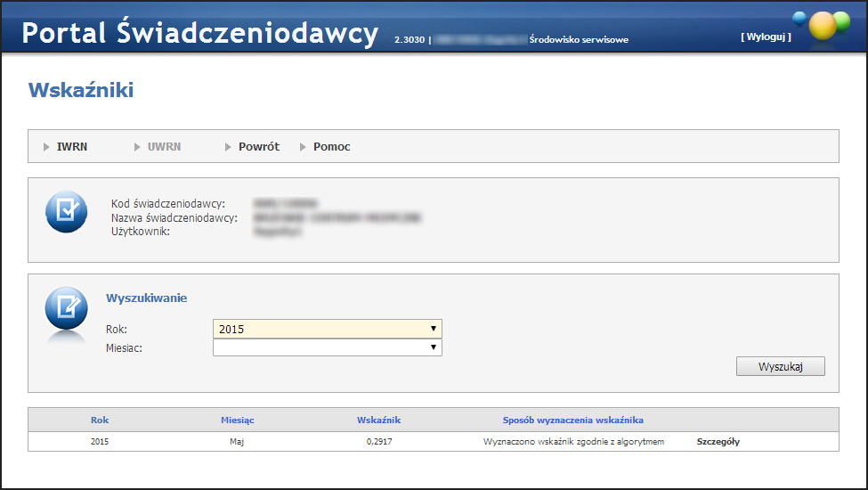The width and height of the screenshot is (868, 490).
Task: Click the grey arrow beside UWRN
Action: pos(138,147)
